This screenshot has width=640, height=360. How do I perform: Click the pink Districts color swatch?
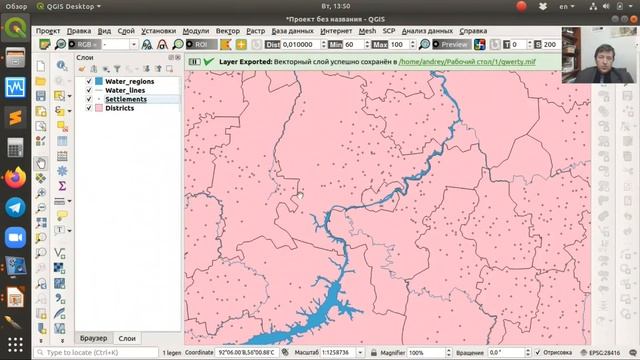(99, 108)
